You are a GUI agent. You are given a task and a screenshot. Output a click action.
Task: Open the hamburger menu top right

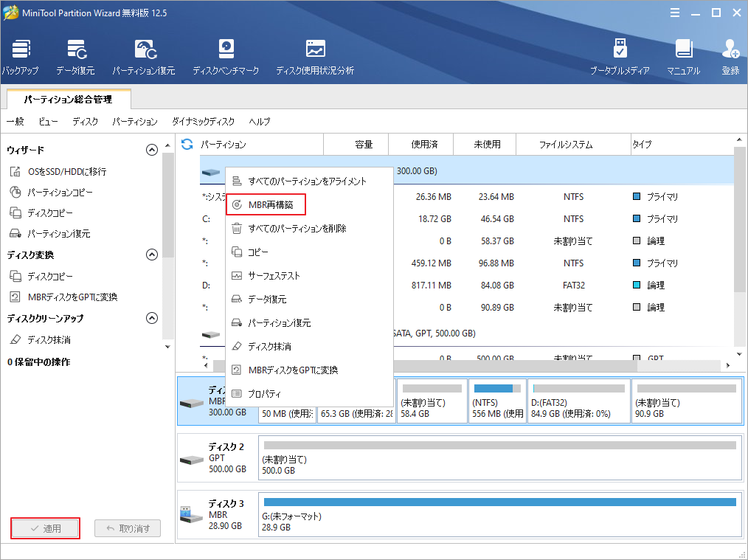(675, 13)
